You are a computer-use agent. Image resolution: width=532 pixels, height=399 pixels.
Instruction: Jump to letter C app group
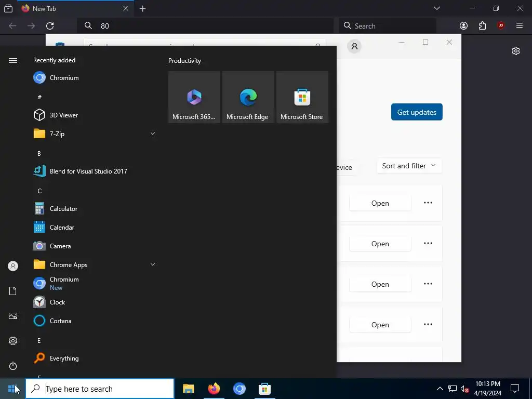39,191
